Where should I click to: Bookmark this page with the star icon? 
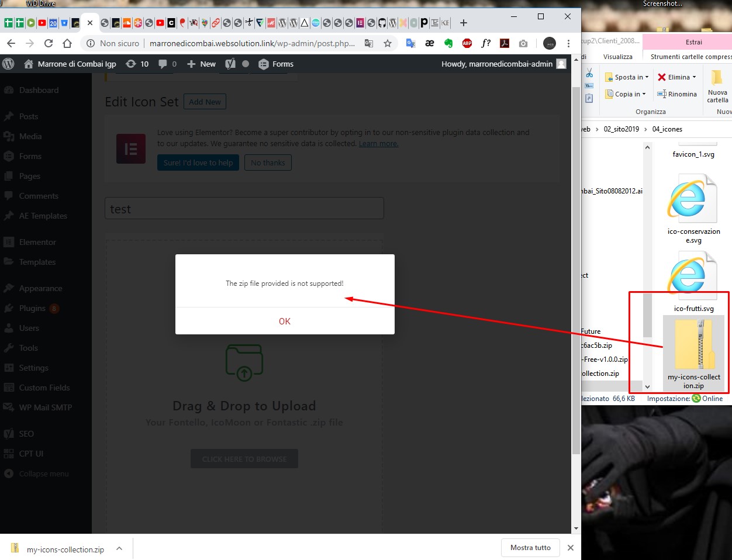click(x=388, y=43)
